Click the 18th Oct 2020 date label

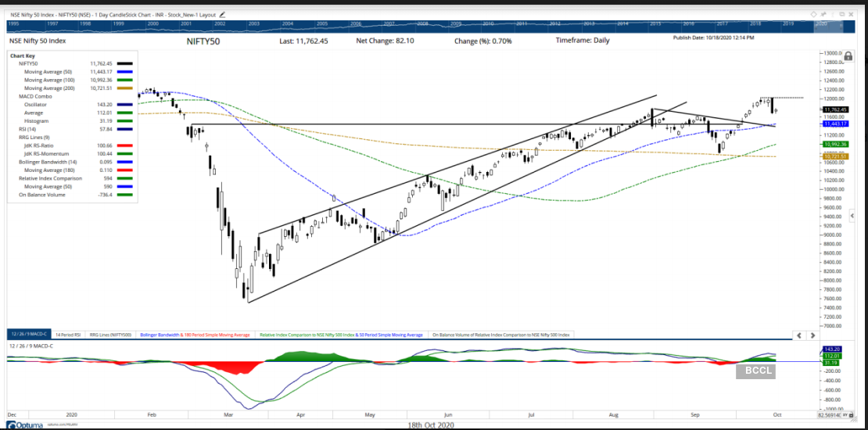coord(432,425)
